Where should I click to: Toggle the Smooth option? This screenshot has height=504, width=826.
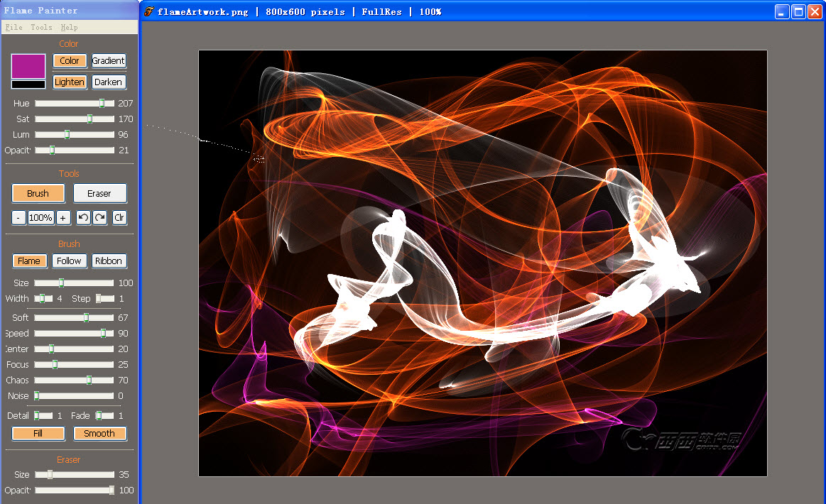point(99,433)
